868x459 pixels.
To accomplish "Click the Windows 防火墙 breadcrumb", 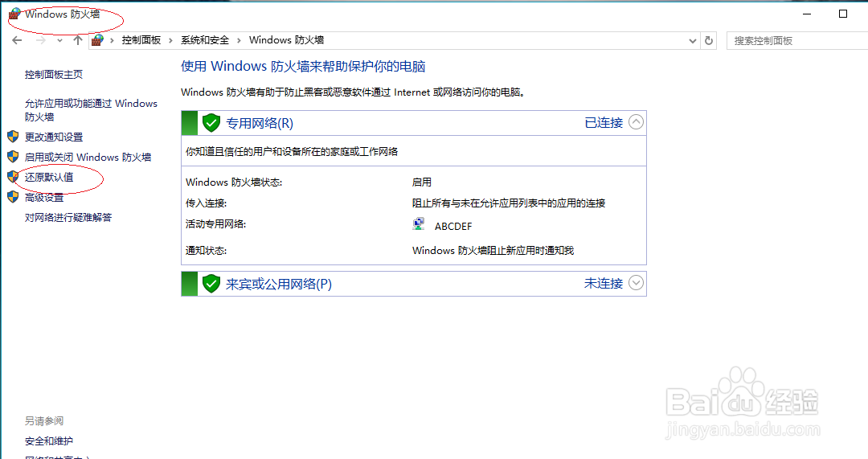I will (286, 40).
